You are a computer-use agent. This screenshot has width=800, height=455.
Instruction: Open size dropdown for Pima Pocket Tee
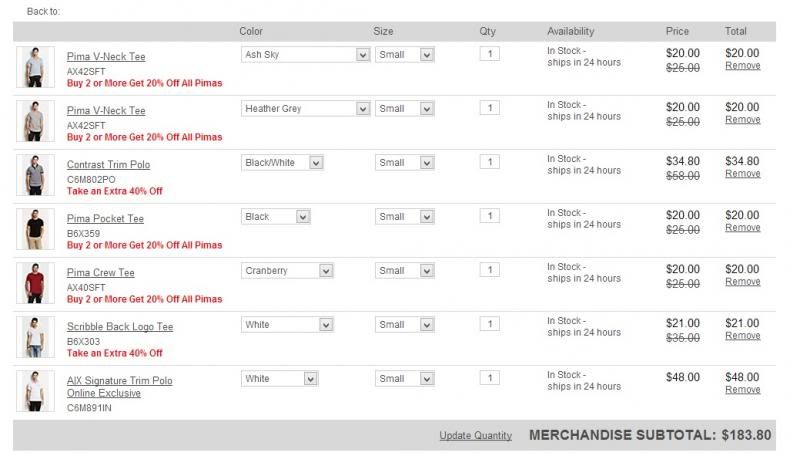coord(404,217)
